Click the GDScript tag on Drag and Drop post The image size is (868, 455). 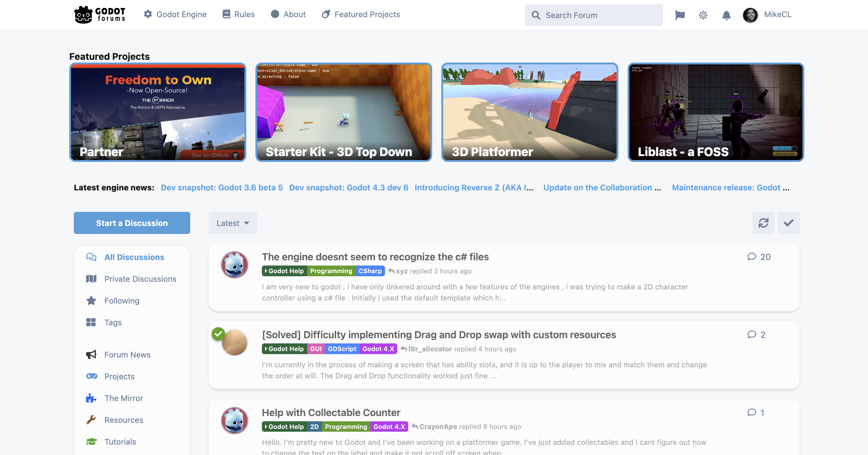(342, 349)
